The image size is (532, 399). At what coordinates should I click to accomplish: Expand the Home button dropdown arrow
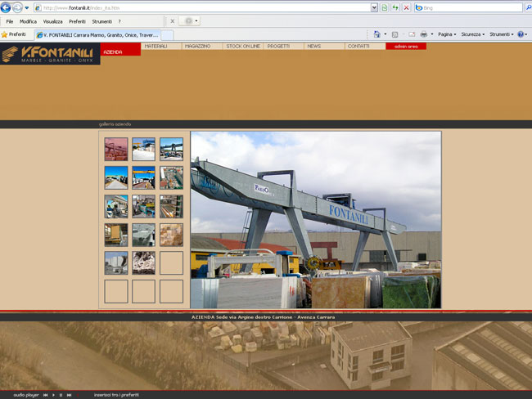385,34
